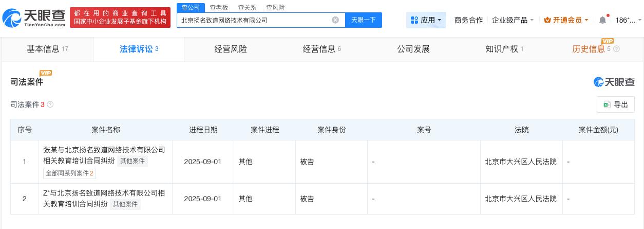Screen dimensions: 644x229
Task: Click 其他案件 tag in row 1
Action: pos(132,161)
